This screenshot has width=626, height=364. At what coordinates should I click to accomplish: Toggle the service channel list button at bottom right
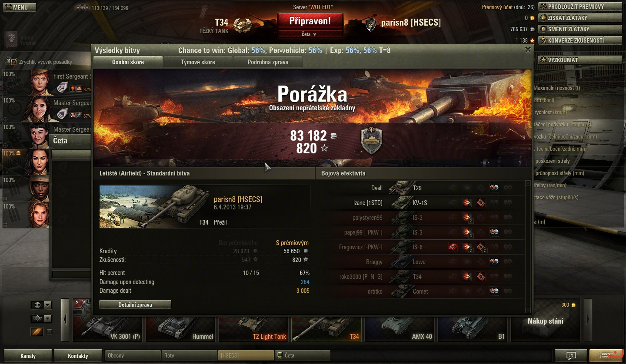(x=607, y=355)
